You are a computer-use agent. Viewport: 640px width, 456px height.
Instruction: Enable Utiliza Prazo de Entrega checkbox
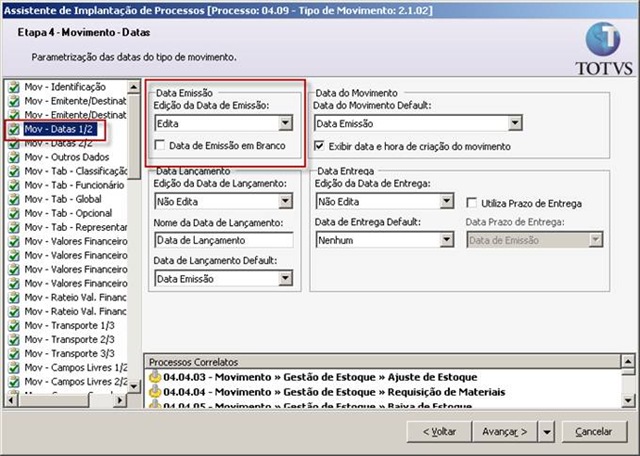(x=471, y=203)
